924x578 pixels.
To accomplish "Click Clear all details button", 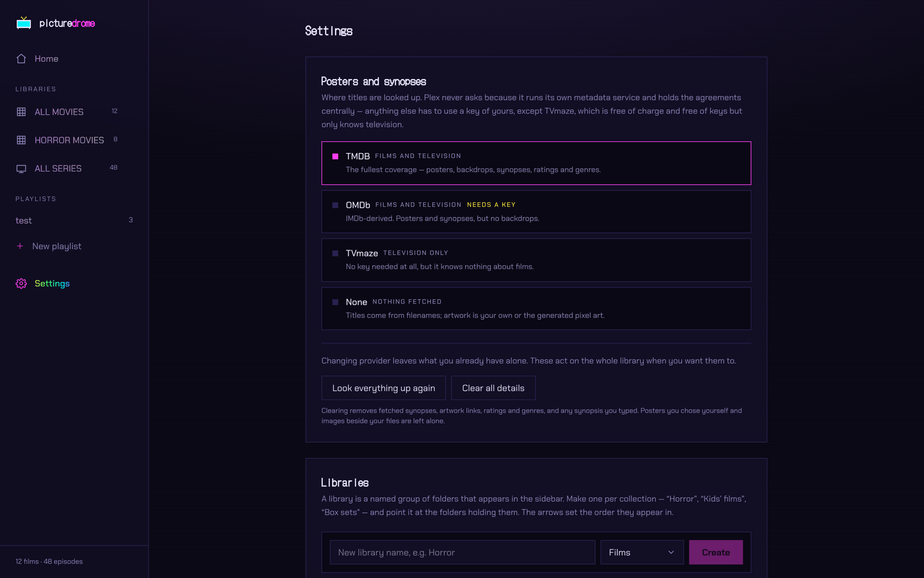I will point(493,388).
